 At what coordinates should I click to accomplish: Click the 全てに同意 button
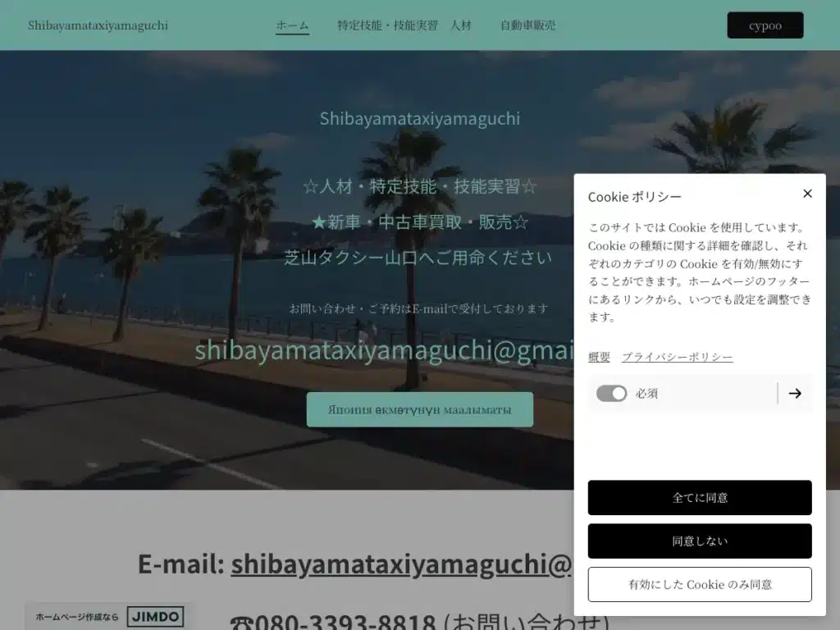tap(700, 498)
